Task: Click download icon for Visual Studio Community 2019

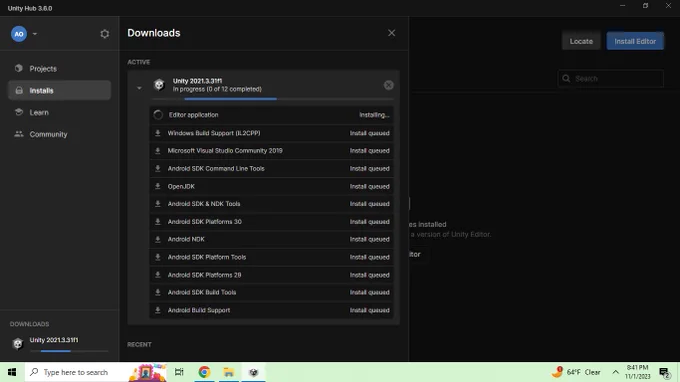Action: tap(158, 150)
